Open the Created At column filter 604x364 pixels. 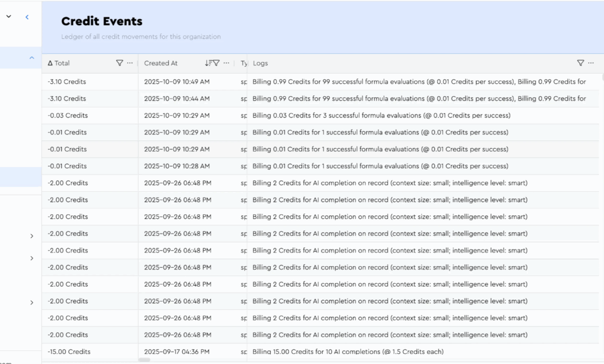pyautogui.click(x=216, y=63)
